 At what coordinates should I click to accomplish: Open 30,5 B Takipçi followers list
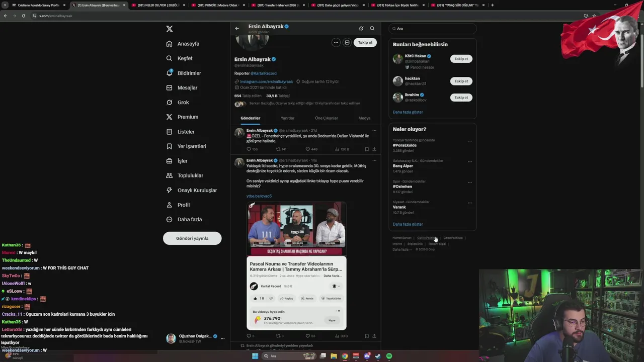point(278,96)
